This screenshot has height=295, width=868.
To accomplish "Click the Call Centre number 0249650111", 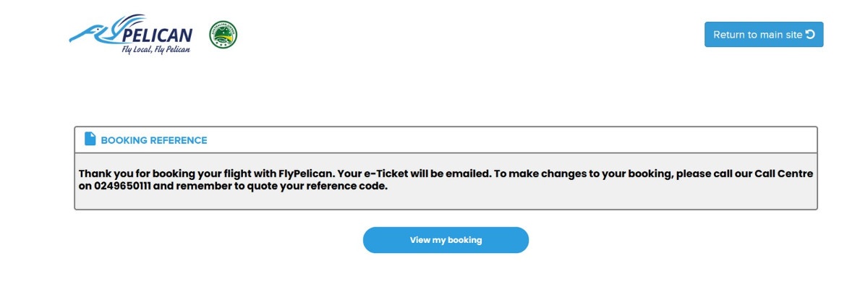I will click(121, 187).
